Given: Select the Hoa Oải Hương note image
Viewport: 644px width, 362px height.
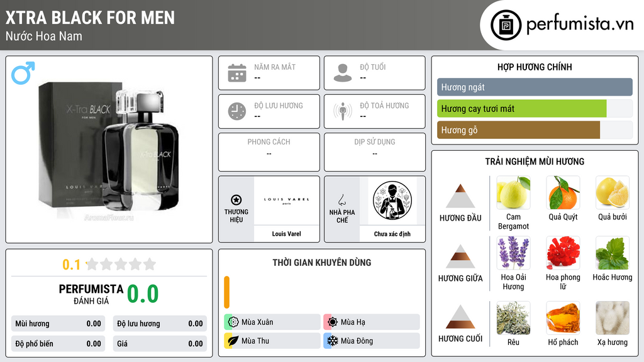Looking at the screenshot, I should pos(513,253).
